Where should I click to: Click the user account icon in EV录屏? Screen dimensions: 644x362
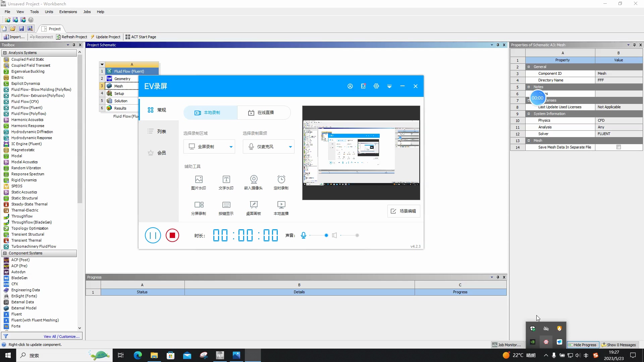350,86
